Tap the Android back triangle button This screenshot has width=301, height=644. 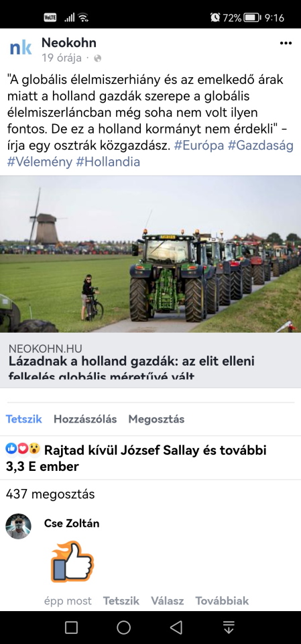[176, 627]
